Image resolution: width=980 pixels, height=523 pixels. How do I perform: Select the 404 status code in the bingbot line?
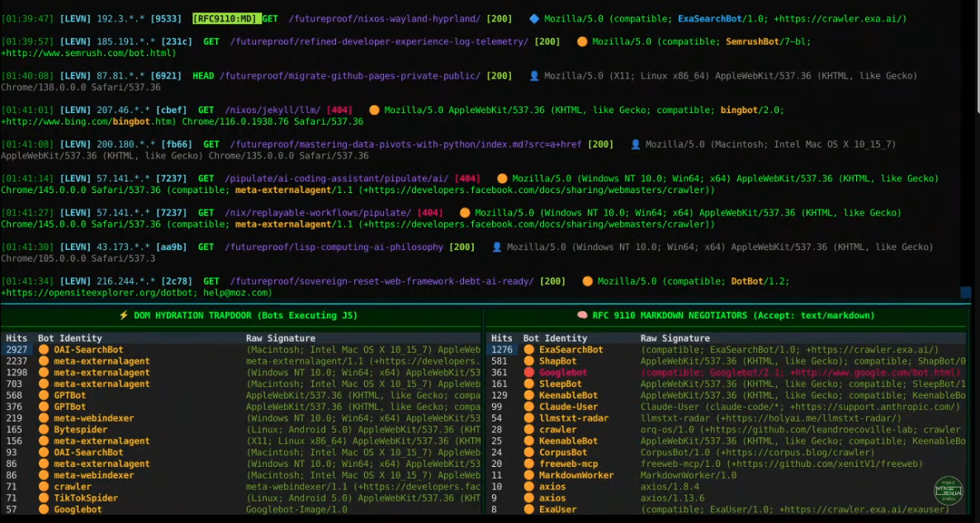(x=339, y=110)
